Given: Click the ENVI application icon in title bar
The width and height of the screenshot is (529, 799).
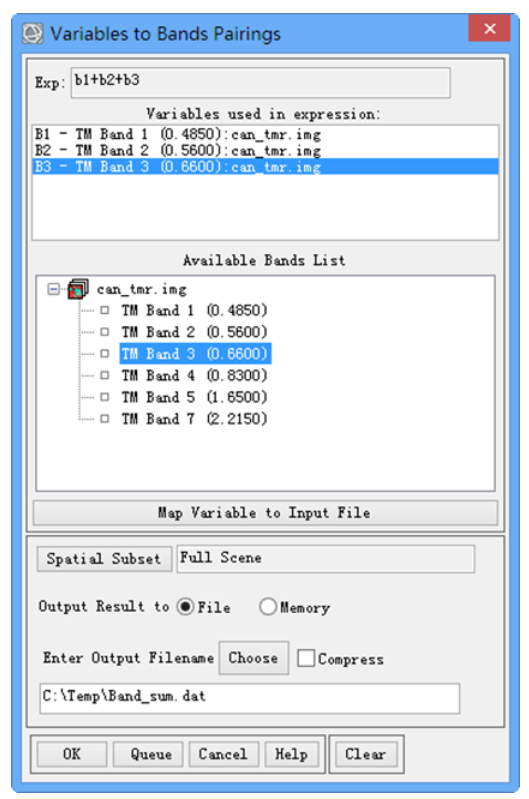Looking at the screenshot, I should click(33, 34).
